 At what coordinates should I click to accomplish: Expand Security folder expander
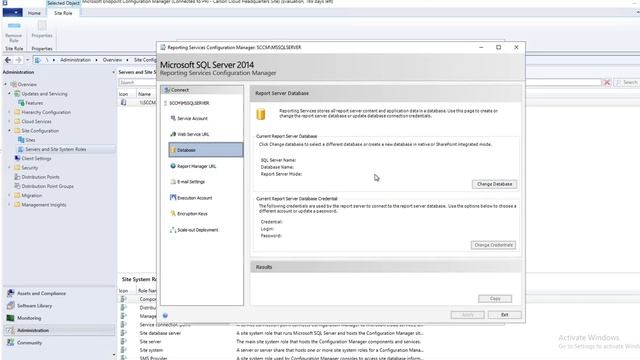[10, 168]
